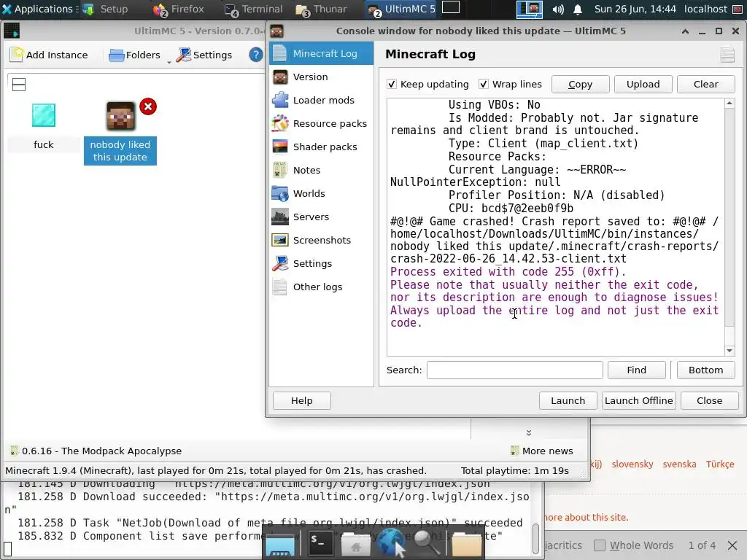Click the Settings wrench icon in console sidebar

[x=280, y=263]
